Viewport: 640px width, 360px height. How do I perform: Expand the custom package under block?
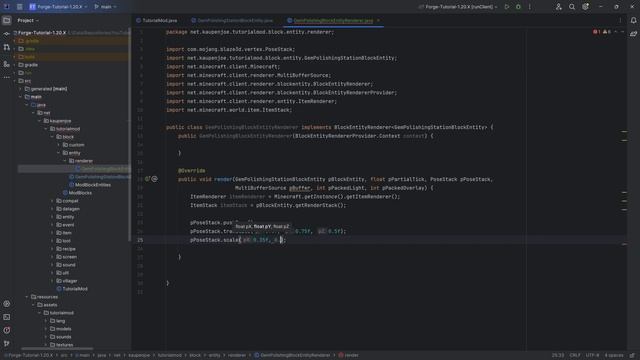click(x=59, y=145)
